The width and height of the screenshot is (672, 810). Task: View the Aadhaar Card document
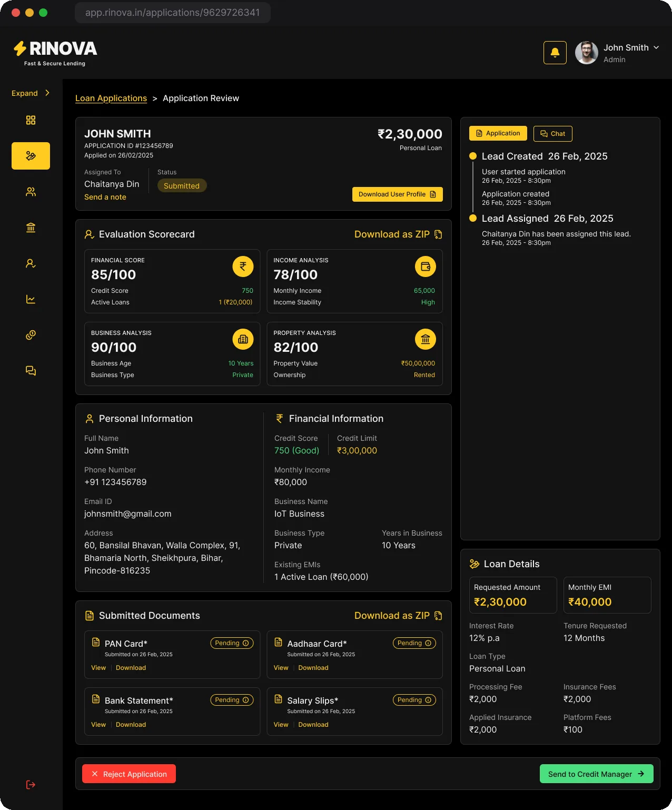pyautogui.click(x=281, y=668)
